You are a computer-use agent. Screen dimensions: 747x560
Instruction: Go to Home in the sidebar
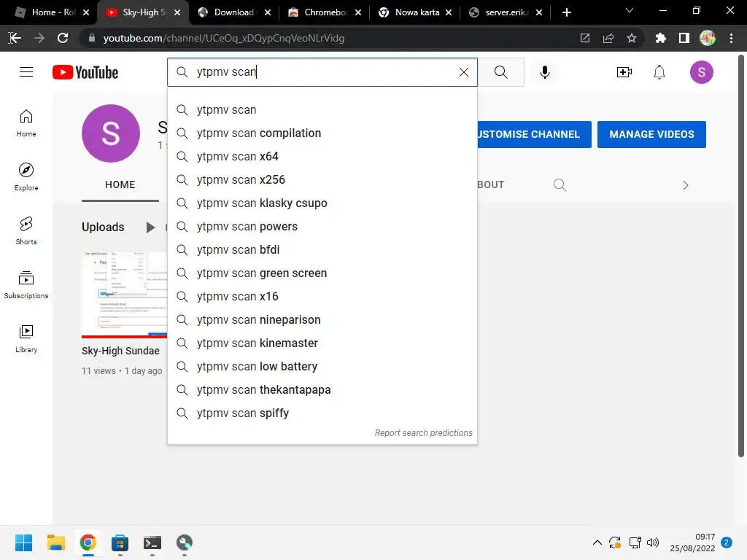point(26,122)
